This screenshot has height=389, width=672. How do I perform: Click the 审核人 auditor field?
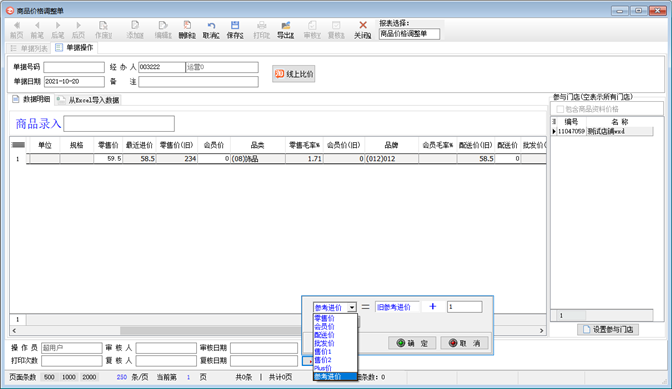click(166, 348)
